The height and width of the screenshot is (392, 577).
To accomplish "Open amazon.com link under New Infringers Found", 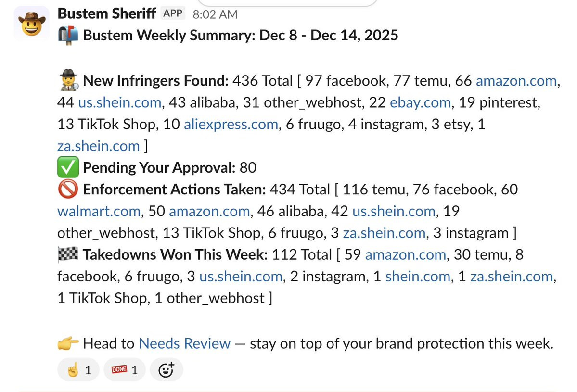I will 516,81.
